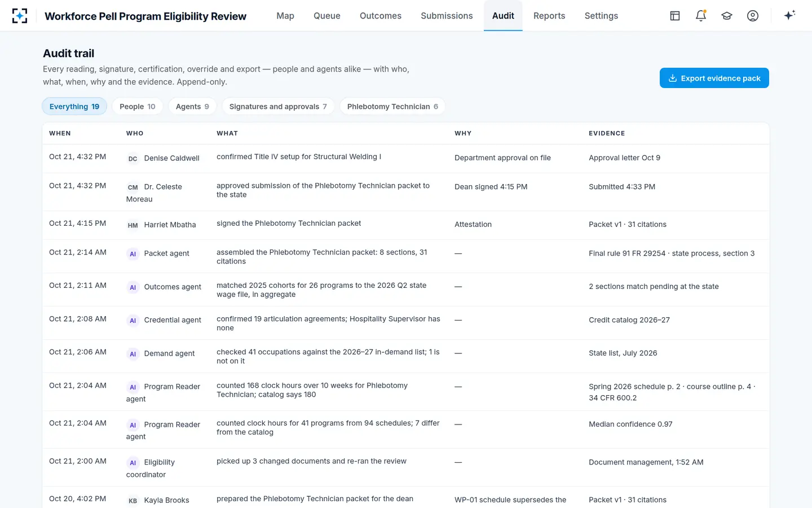Switch to the Map tab
The height and width of the screenshot is (508, 812).
285,16
